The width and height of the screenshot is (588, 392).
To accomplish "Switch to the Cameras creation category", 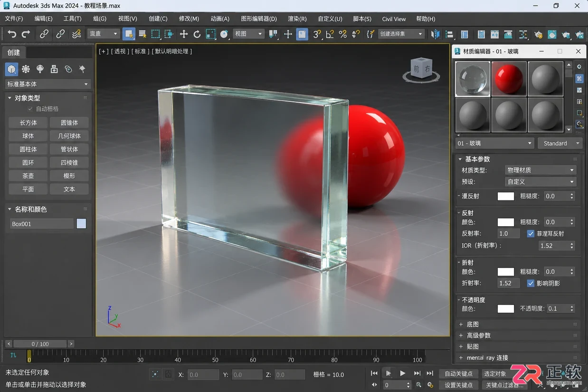I will coord(54,69).
